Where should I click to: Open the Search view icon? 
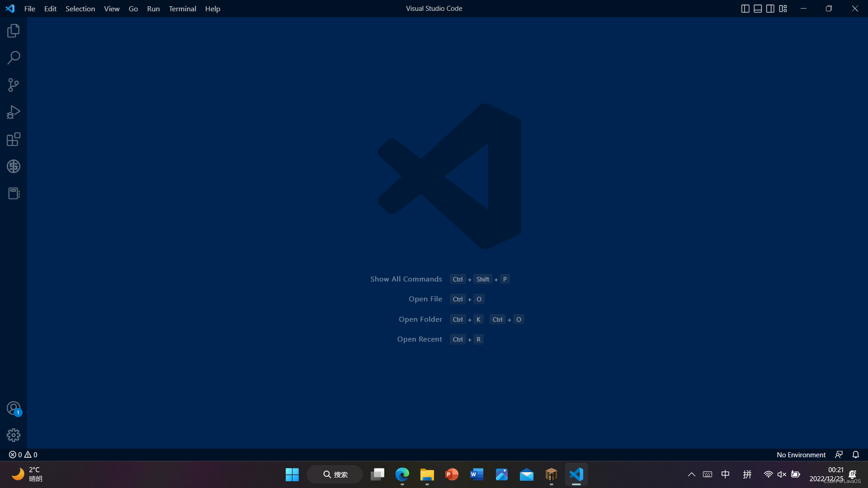tap(14, 58)
